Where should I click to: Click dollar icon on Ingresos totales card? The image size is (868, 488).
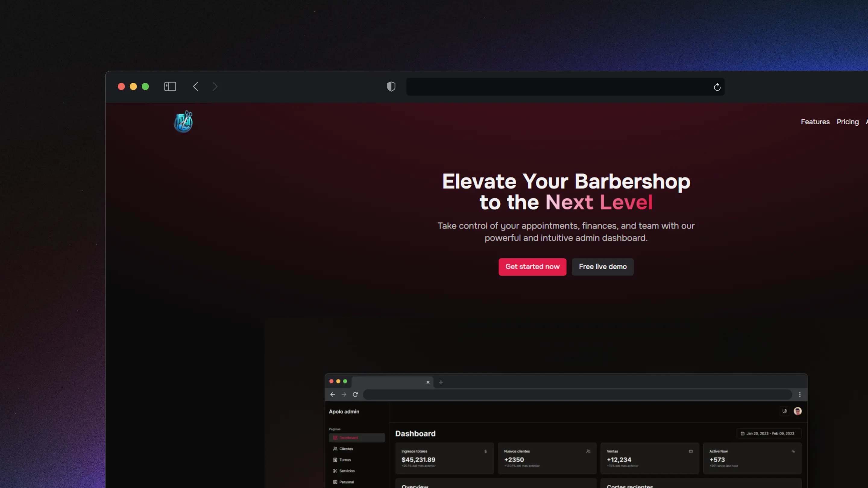coord(486,451)
